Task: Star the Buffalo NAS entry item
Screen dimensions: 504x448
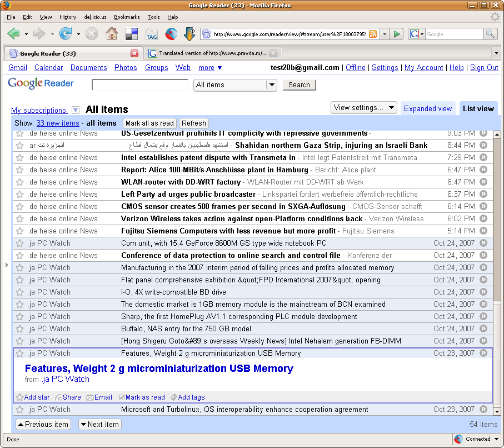Action: pos(19,328)
